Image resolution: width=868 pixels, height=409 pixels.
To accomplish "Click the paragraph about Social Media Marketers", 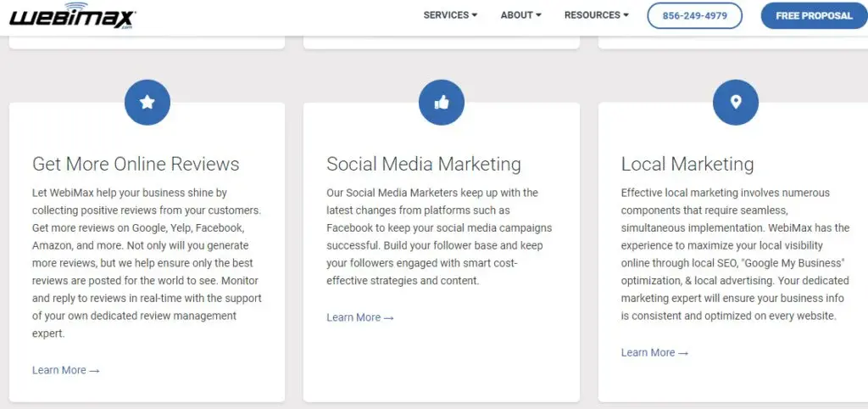I will 440,237.
